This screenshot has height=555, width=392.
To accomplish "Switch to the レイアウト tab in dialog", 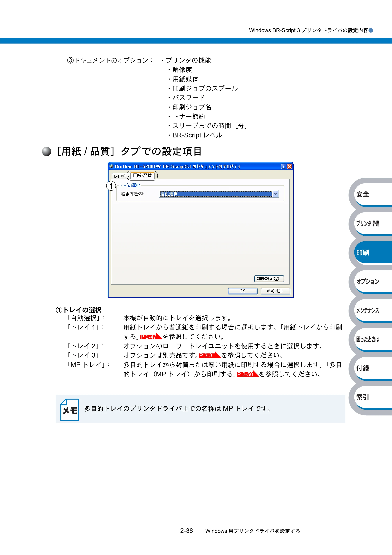I will 120,176.
